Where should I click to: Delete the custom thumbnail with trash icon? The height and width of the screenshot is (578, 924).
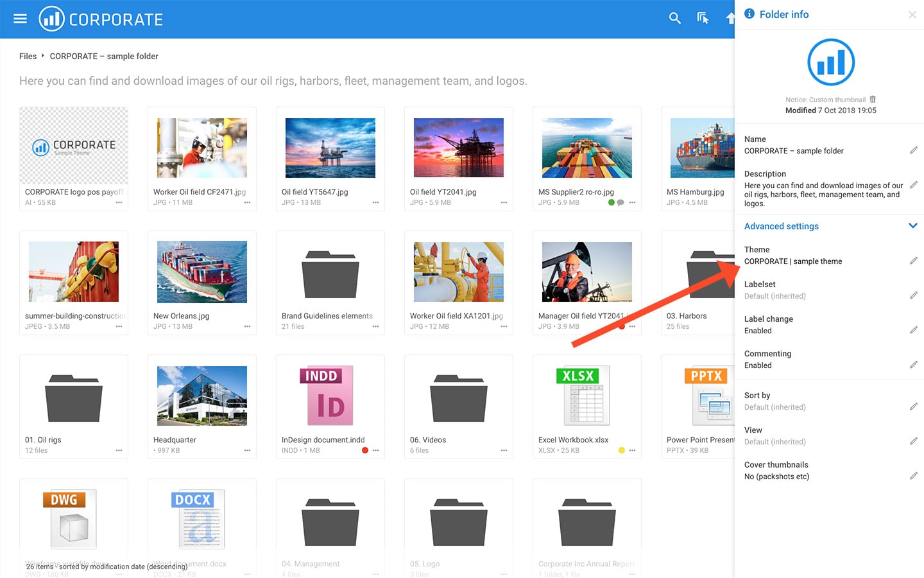tap(873, 100)
